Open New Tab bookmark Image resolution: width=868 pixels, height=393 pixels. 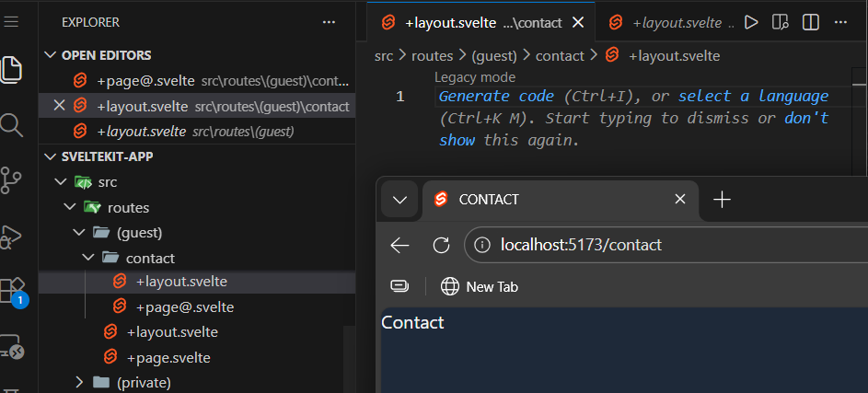pos(480,286)
